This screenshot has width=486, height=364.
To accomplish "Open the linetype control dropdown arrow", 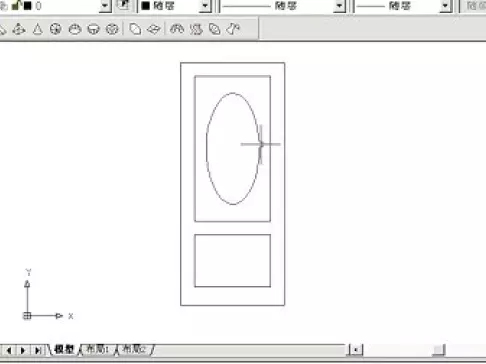I will 339,6.
